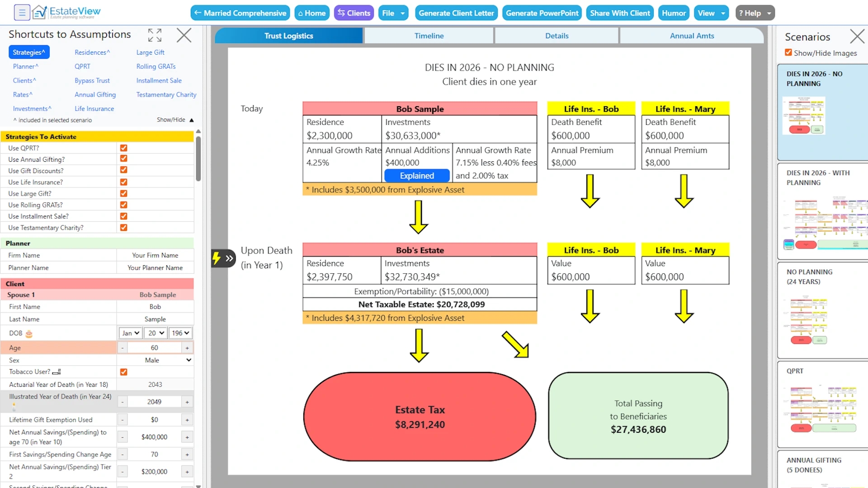
Task: Click the lightning bolt shortcut icon
Action: point(217,258)
